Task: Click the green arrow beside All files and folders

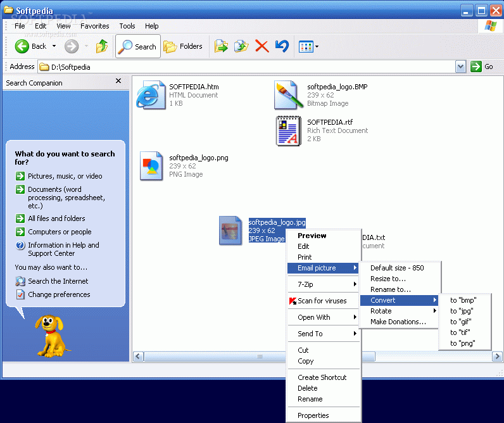Action: click(20, 218)
